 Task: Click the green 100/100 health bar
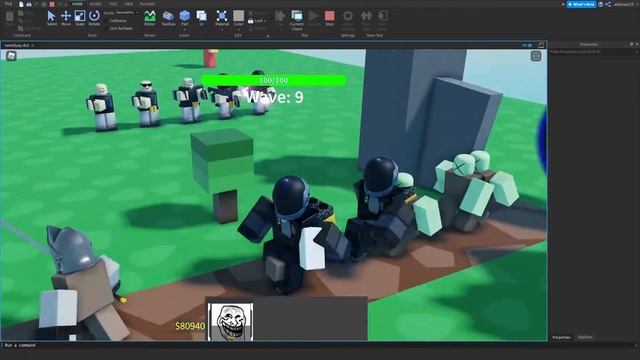273,80
